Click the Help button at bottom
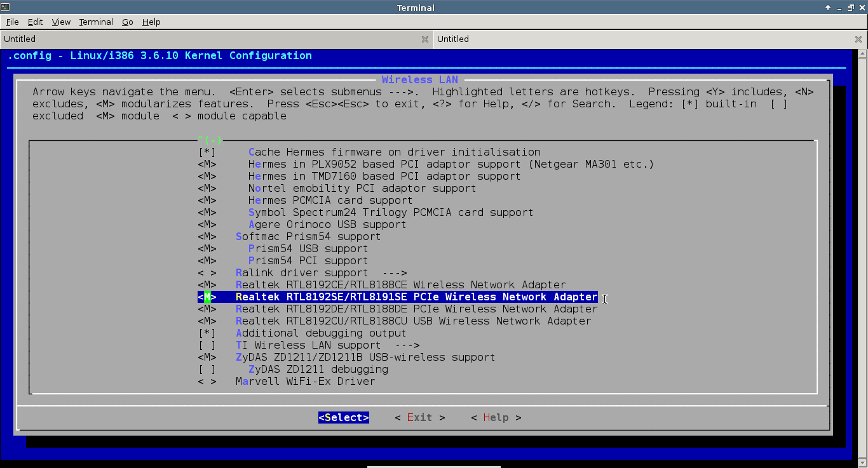868x468 pixels. click(496, 417)
